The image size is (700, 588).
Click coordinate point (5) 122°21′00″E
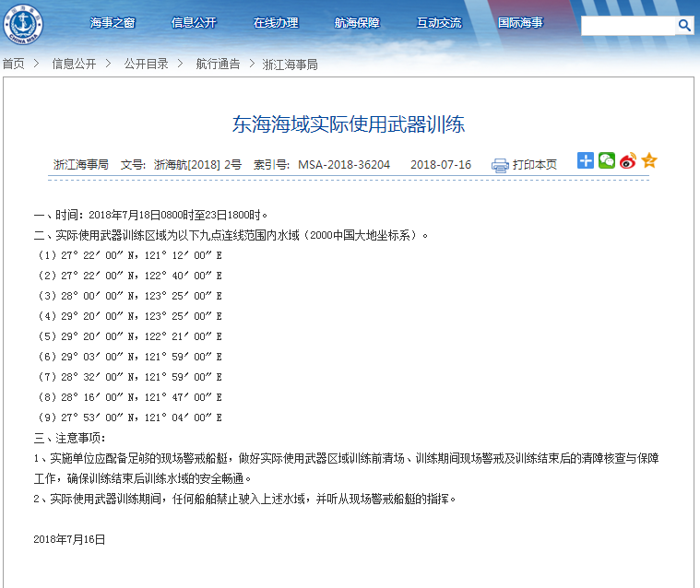(130, 336)
